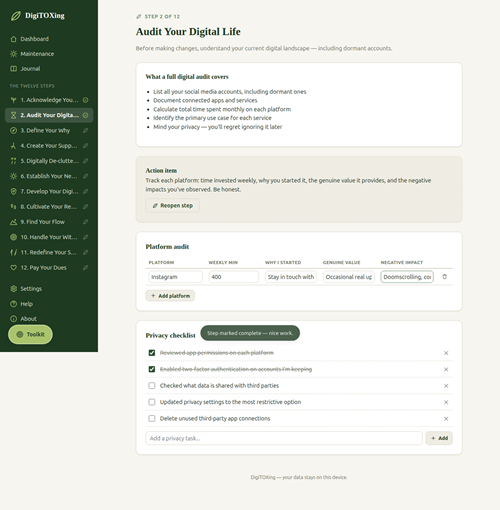The width and height of the screenshot is (500, 510).
Task: Check Updated privacy settings to most restrictive
Action: (x=152, y=402)
